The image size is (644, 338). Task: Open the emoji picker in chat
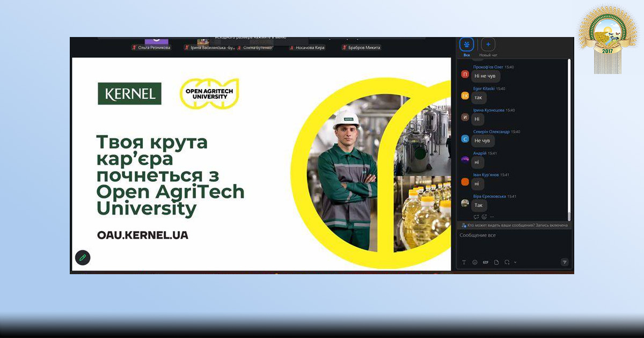coord(475,262)
